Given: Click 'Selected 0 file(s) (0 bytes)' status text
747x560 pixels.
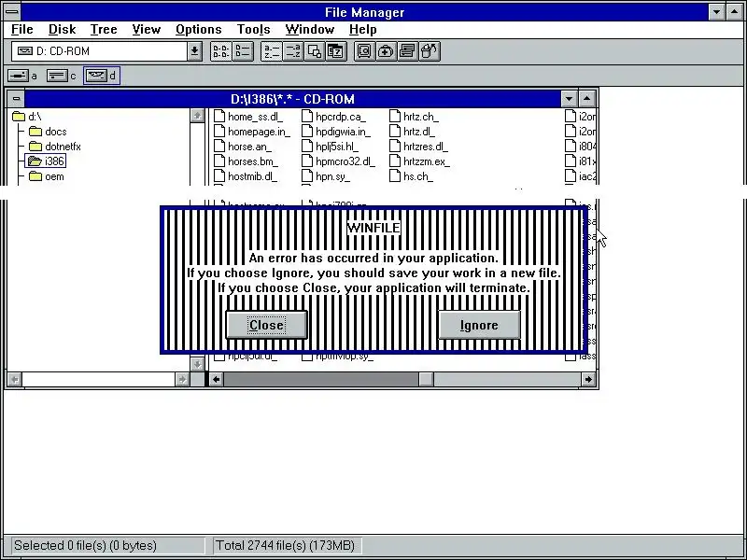Looking at the screenshot, I should pos(85,545).
